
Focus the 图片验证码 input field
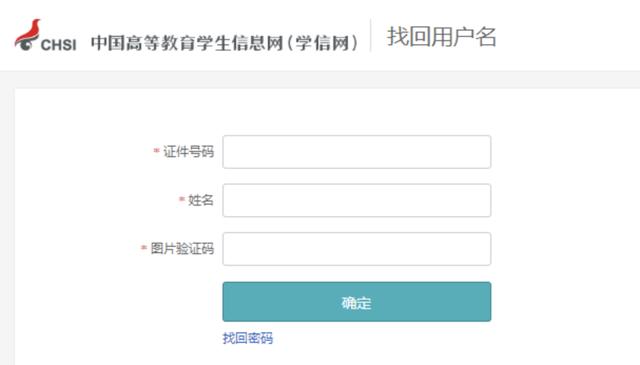pos(357,249)
